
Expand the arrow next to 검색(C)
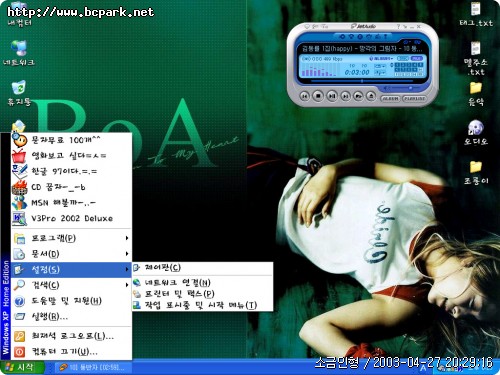tap(127, 285)
